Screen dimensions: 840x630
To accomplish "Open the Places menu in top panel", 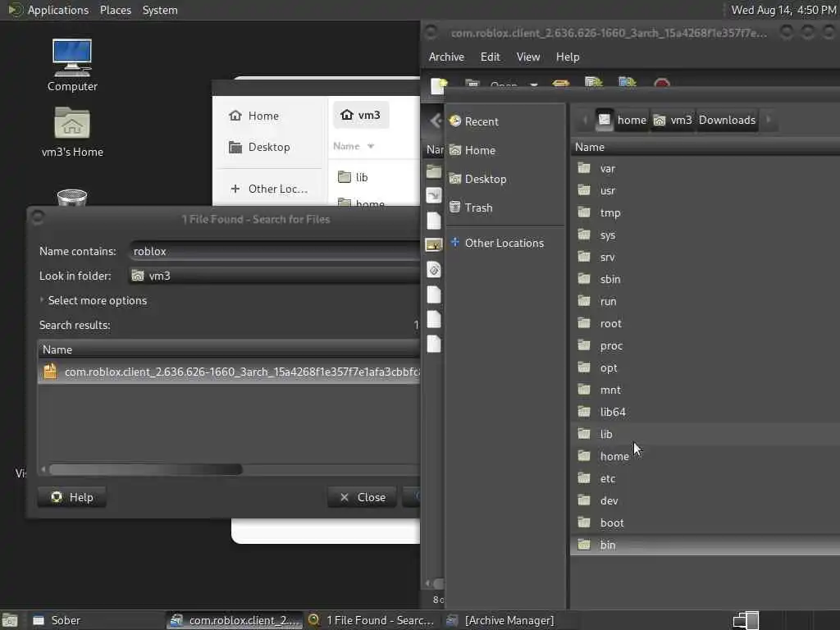I will pos(115,10).
